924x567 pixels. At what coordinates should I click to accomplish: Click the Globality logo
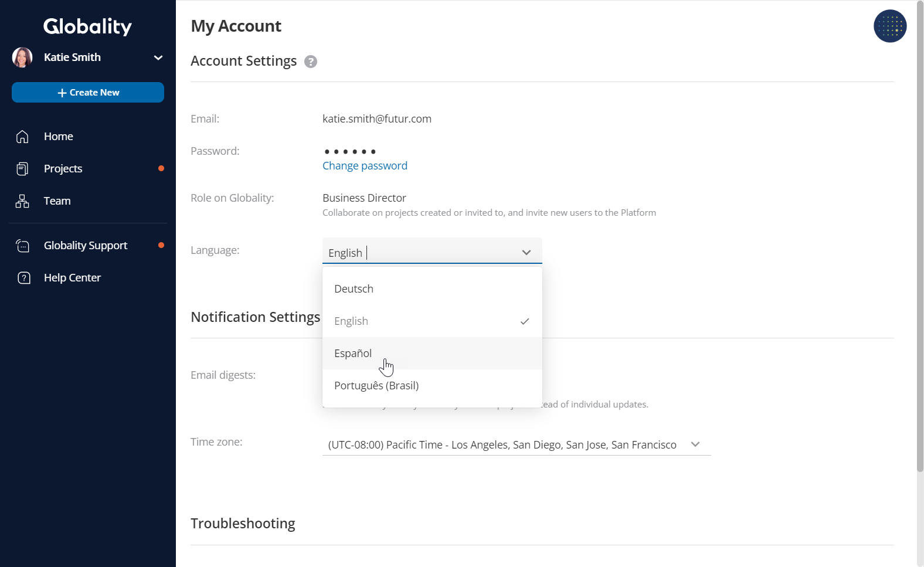click(x=88, y=26)
